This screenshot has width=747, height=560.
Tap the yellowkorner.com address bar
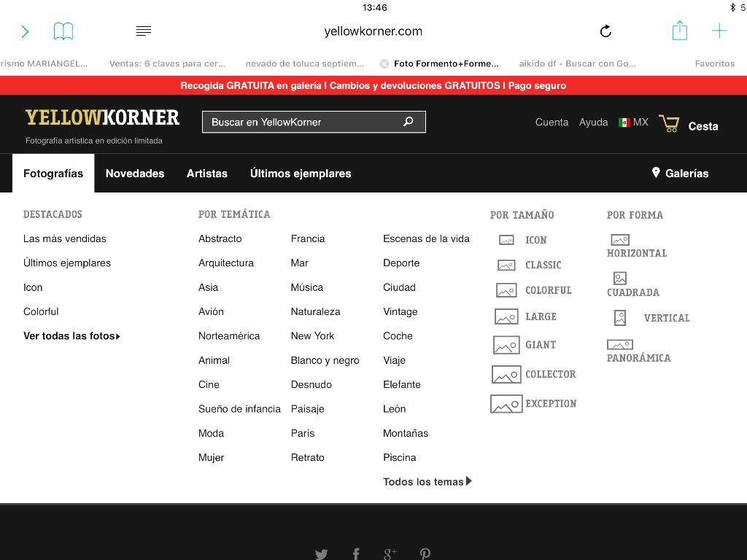click(x=373, y=31)
